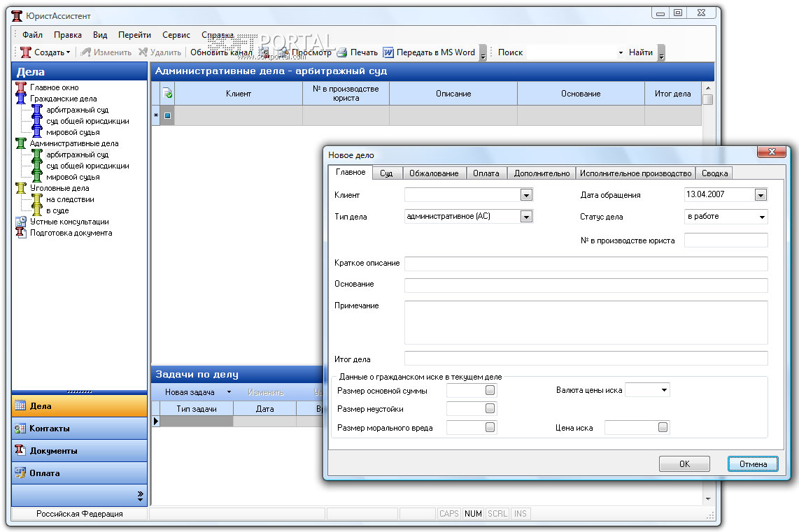Switch to the Обжалование tab
Screen dimensions: 799x532
click(433, 173)
